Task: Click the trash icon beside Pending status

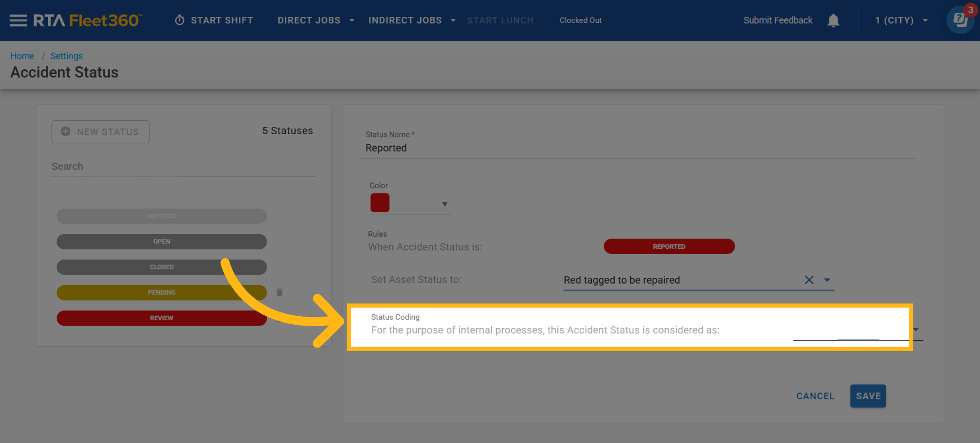Action: click(x=280, y=292)
